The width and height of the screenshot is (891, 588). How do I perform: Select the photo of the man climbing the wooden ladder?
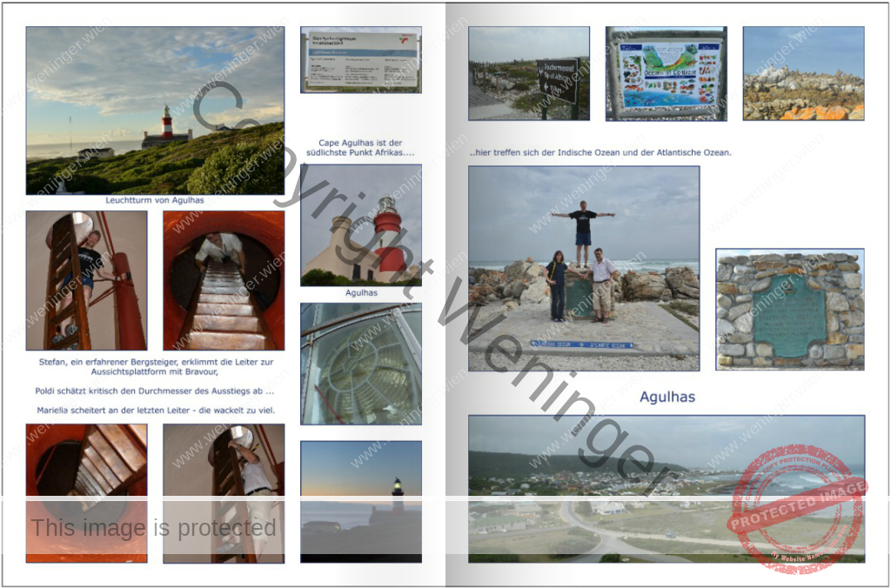86,281
